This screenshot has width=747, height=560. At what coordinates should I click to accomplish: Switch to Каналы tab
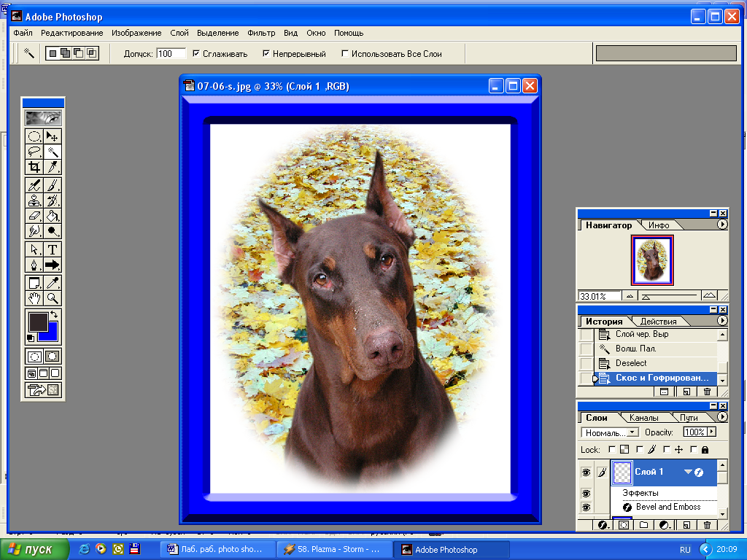coord(643,418)
